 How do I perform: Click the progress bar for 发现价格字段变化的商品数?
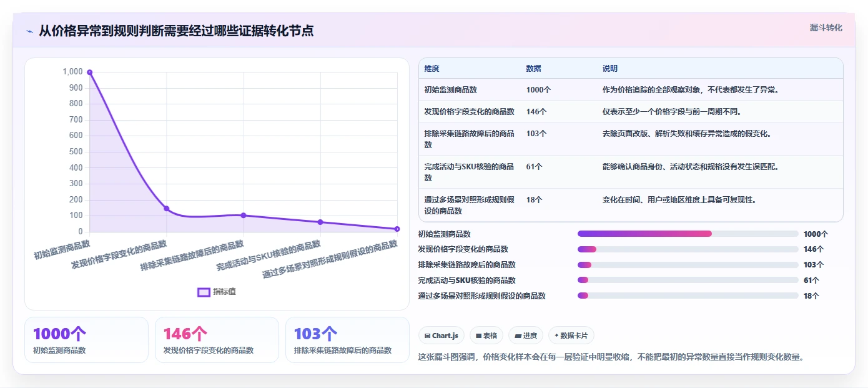[688, 249]
